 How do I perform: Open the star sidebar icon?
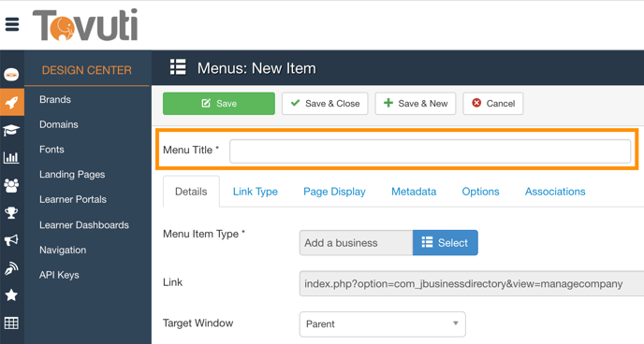pos(11,294)
